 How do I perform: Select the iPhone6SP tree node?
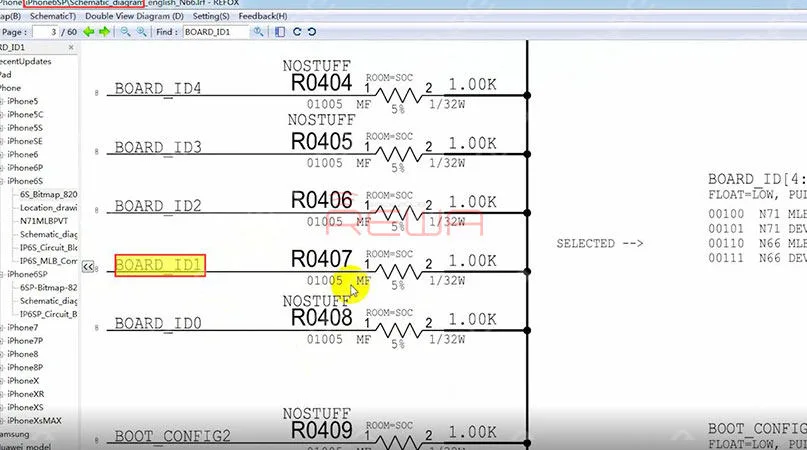coord(27,274)
